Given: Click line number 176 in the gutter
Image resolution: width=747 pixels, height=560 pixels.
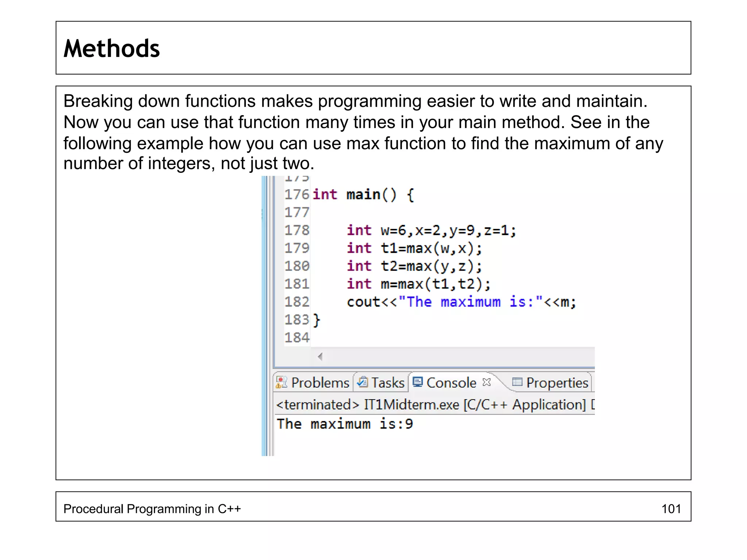Looking at the screenshot, I should [x=297, y=194].
